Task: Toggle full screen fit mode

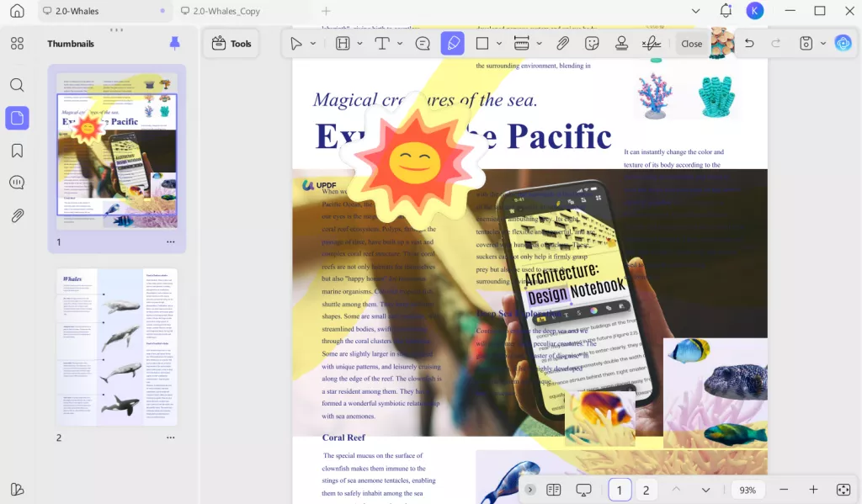Action: (x=843, y=490)
